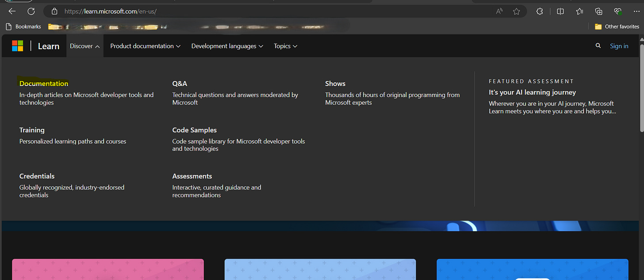This screenshot has width=644, height=280.
Task: Click "Globally recognized, industry-endorsed credentials" text
Action: 72,191
